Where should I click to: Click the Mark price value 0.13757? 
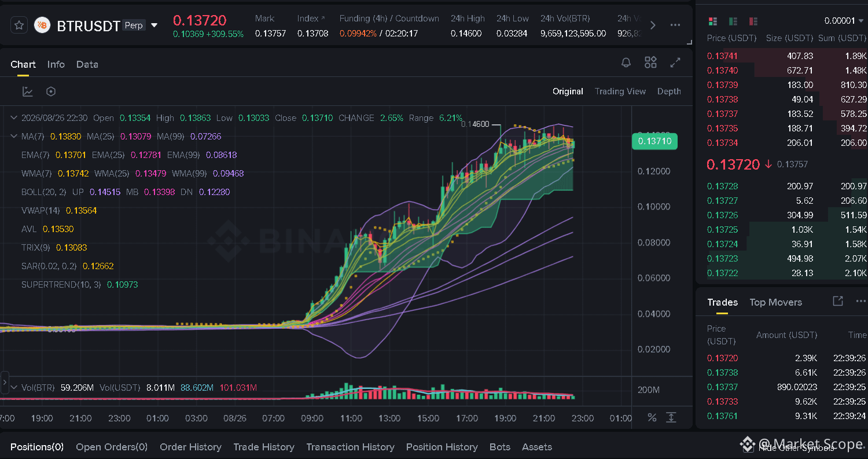point(270,34)
